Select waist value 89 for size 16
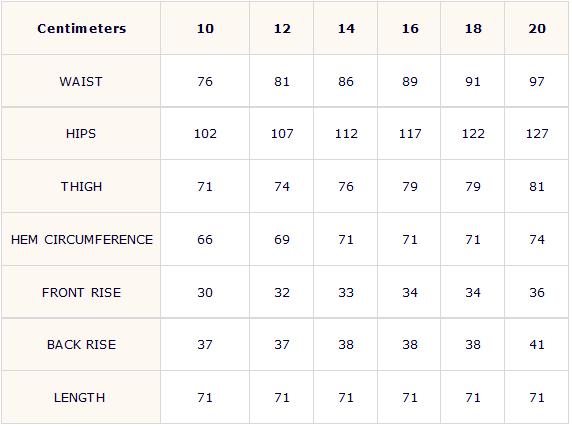The width and height of the screenshot is (572, 427). coord(410,81)
